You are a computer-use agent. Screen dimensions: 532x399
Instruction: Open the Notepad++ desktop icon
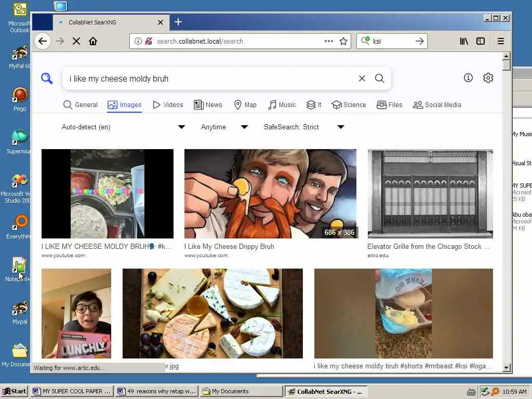click(x=18, y=270)
